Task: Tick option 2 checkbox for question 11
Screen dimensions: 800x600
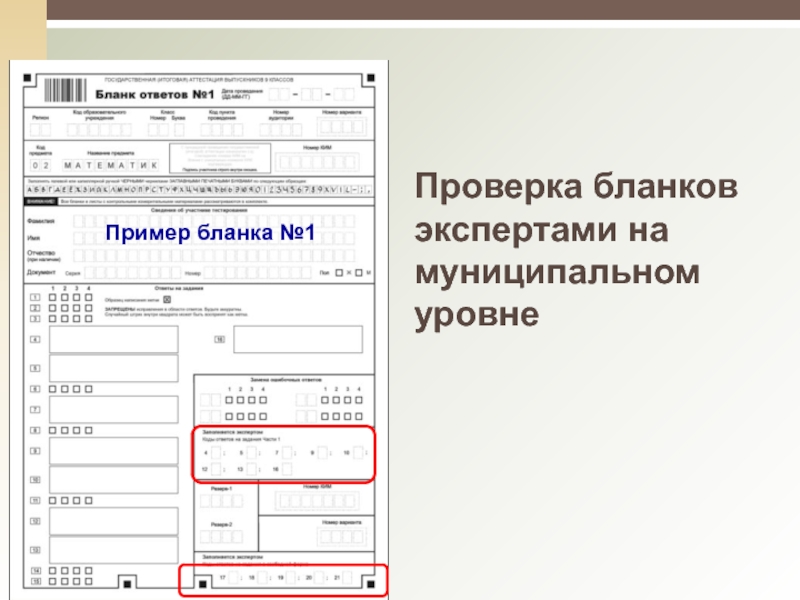Action: tap(65, 501)
